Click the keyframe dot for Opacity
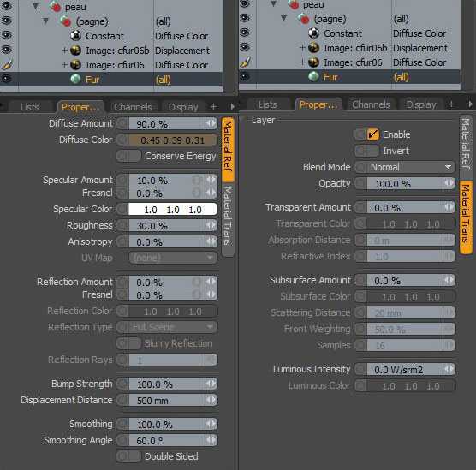Viewport: 476px width, 470px height. click(x=360, y=183)
